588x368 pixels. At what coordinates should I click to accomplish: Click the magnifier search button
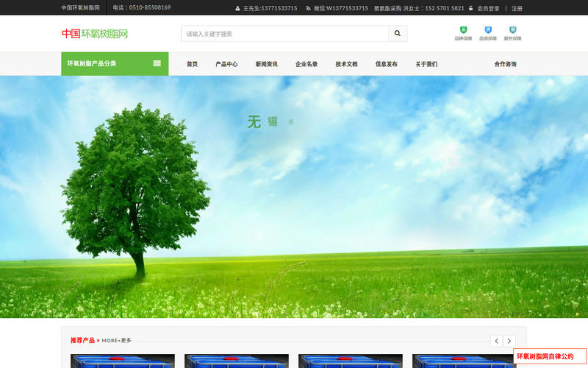[x=398, y=33]
